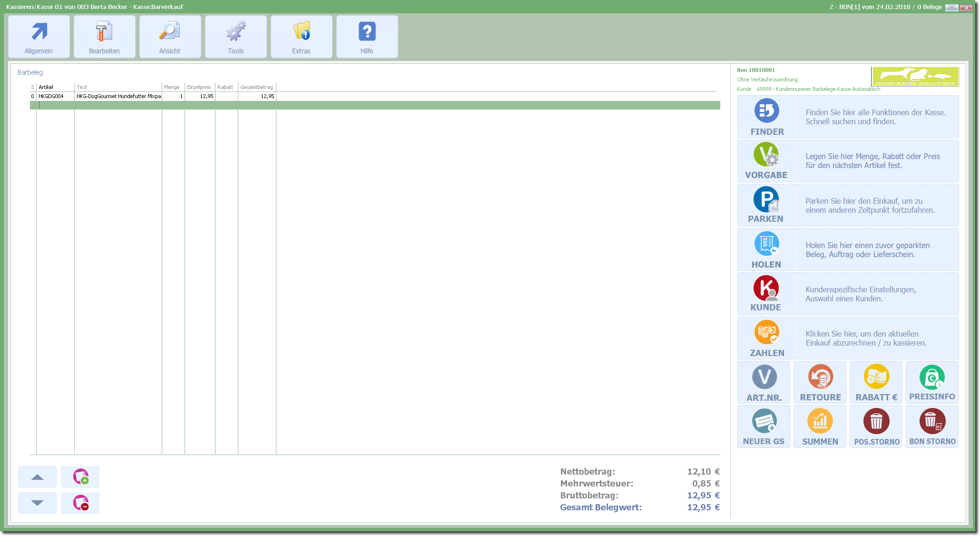980x536 pixels.
Task: Click the empty green article entry row
Action: [x=333, y=105]
